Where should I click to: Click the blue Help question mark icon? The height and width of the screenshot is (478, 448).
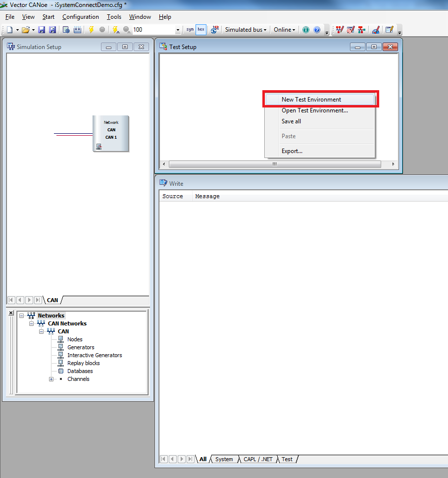tap(317, 30)
